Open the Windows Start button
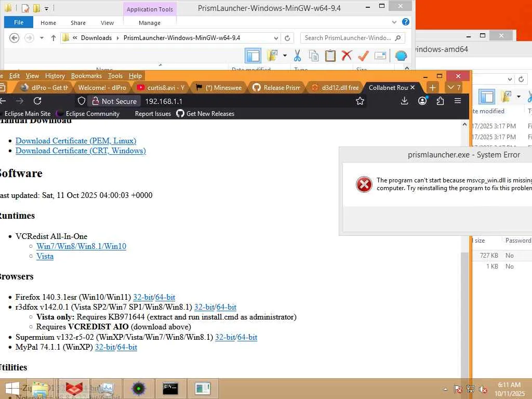 point(12,389)
